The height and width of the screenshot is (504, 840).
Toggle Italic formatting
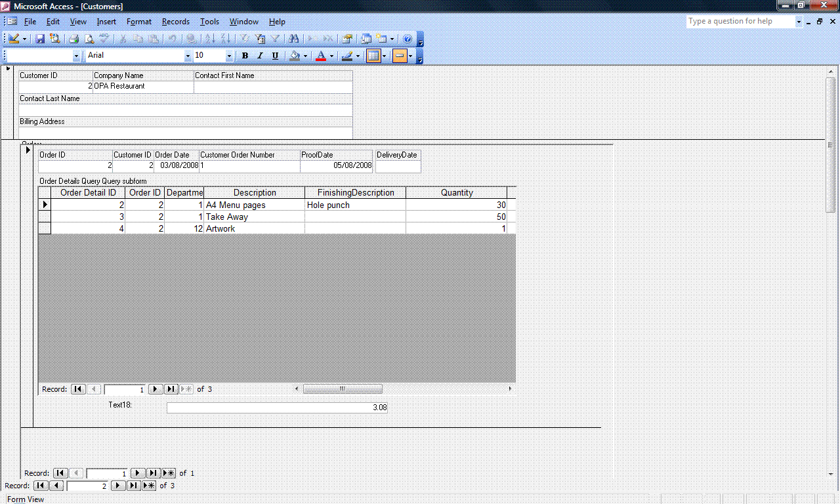260,56
